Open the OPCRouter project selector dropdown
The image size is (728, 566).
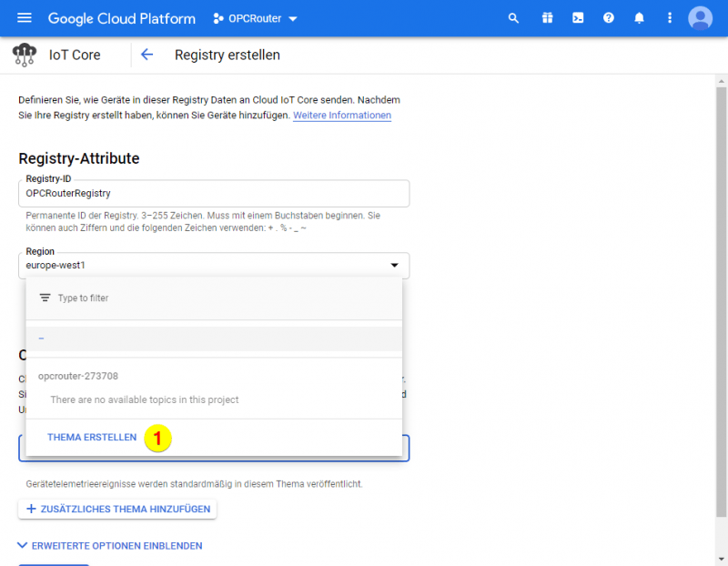256,18
